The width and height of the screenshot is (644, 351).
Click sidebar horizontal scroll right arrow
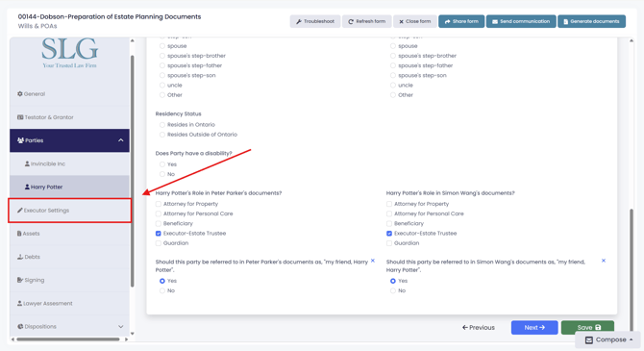127,339
